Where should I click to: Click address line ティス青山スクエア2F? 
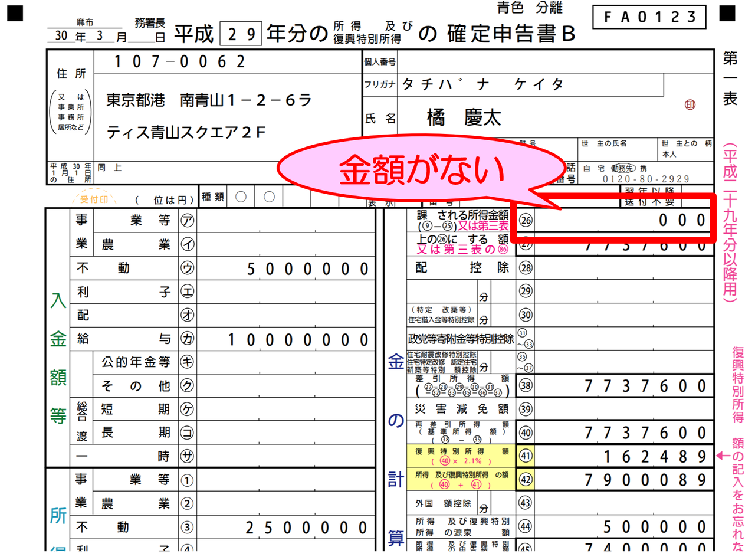186,132
